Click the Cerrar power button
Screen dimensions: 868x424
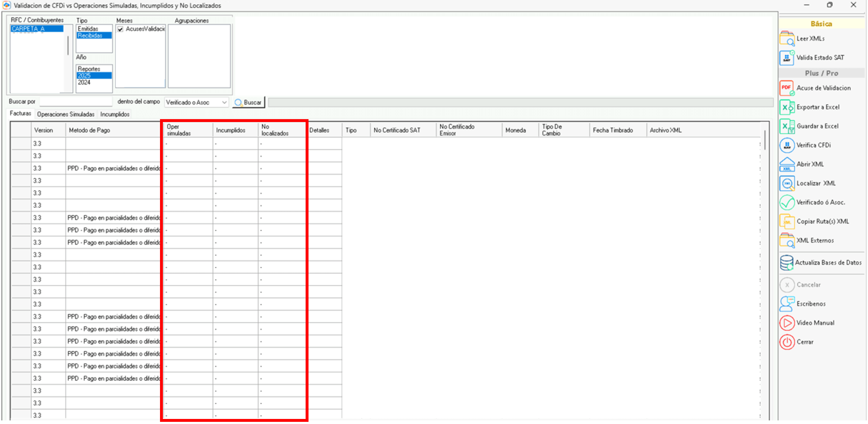(x=787, y=342)
